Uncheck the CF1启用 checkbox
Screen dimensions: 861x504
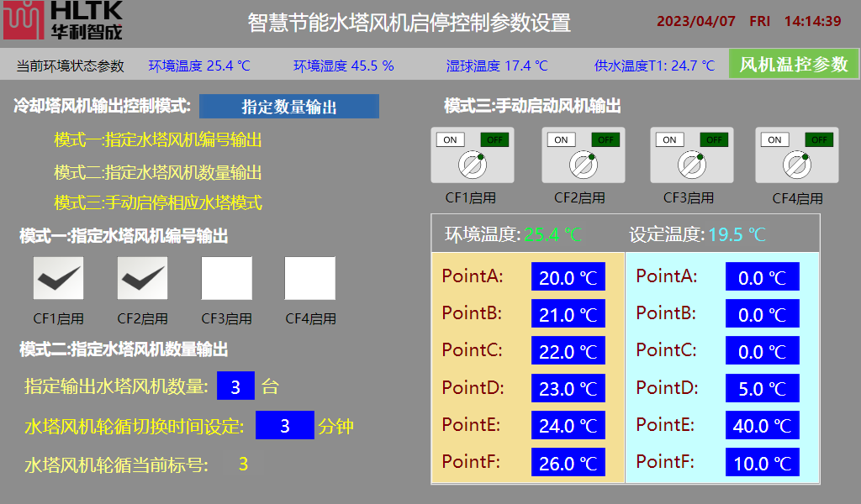58,278
